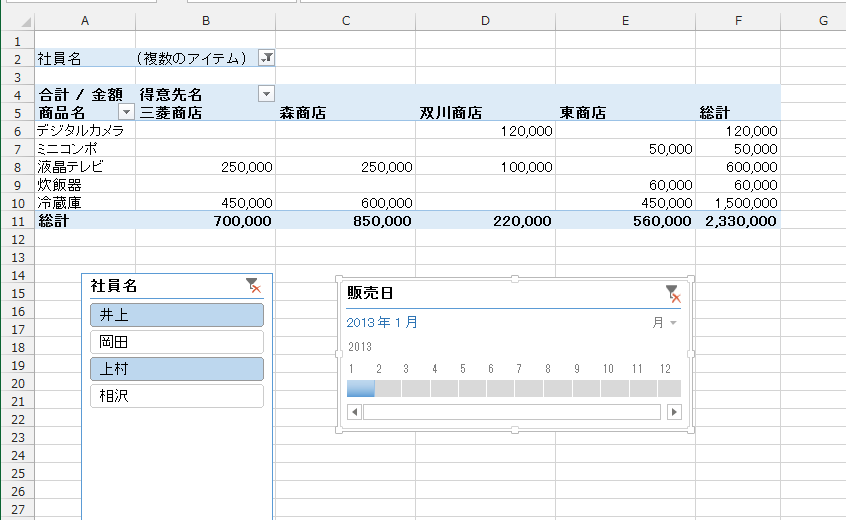Click the 販売日 timeline title

370,293
